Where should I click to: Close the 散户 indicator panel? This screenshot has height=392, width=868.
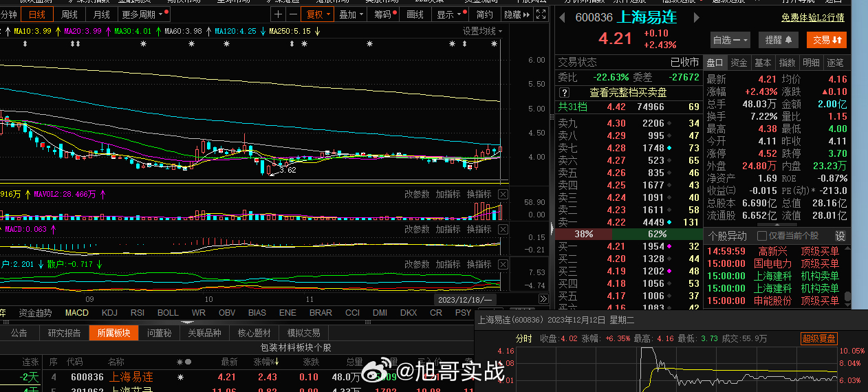click(503, 264)
